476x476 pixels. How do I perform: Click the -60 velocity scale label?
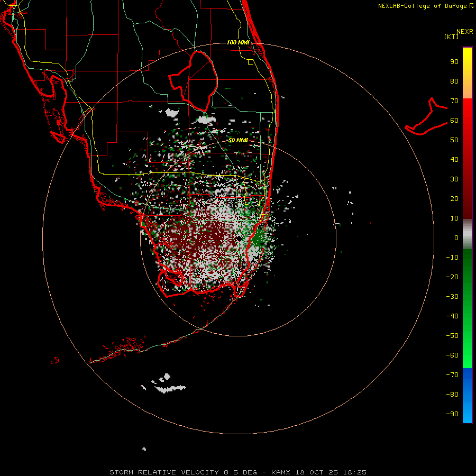[452, 355]
